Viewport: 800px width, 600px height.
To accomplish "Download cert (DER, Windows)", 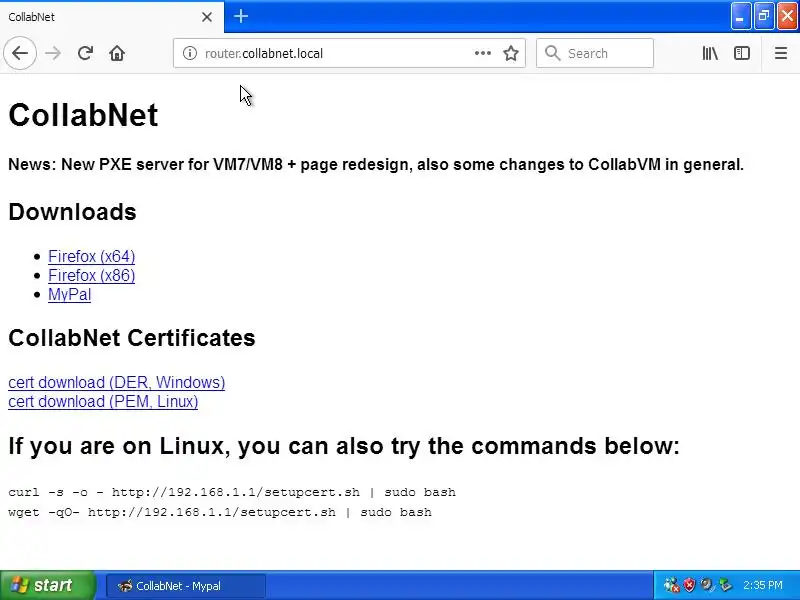I will (x=116, y=382).
